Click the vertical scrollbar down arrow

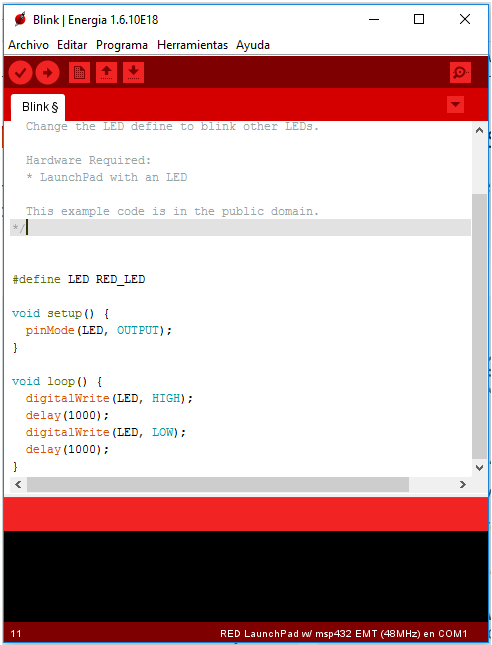click(479, 468)
